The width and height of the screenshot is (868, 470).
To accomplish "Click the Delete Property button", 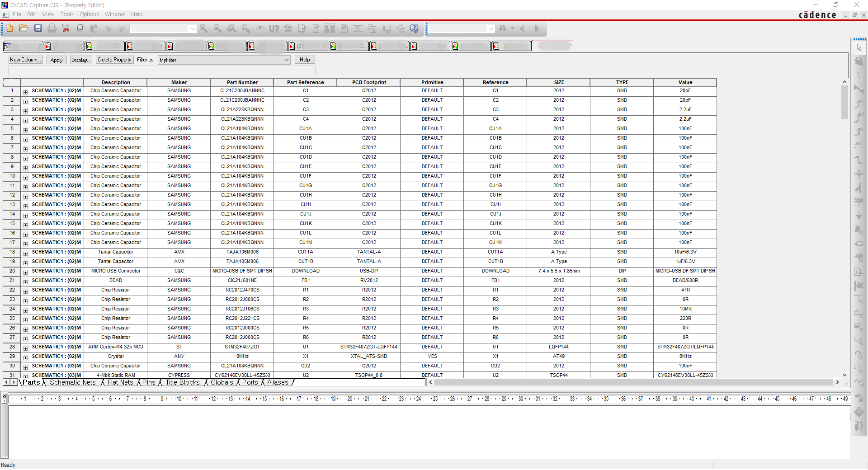I will pos(115,60).
